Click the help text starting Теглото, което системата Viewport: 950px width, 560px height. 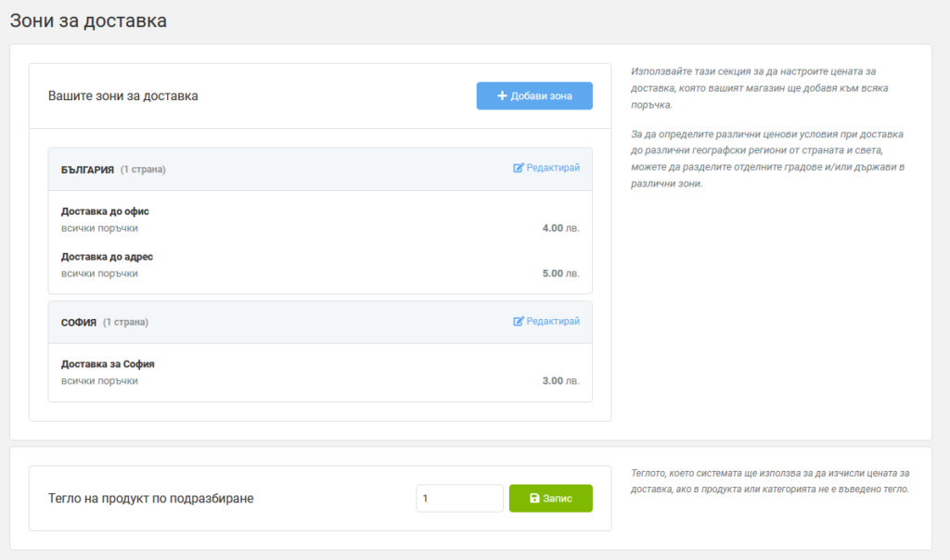coord(770,480)
